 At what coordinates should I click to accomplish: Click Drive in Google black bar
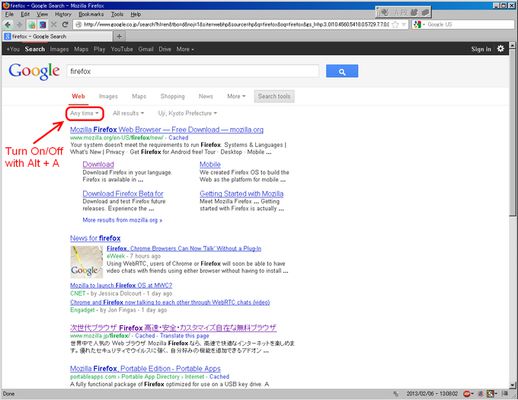pos(165,49)
